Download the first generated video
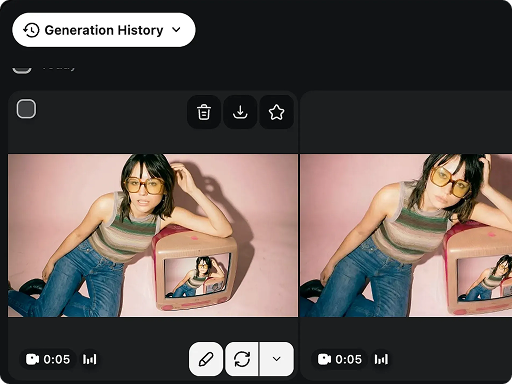The width and height of the screenshot is (512, 384). (240, 112)
